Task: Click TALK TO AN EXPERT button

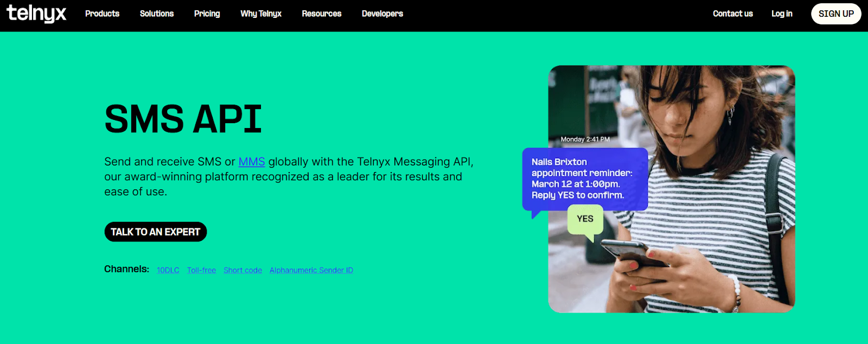Action: click(x=156, y=232)
